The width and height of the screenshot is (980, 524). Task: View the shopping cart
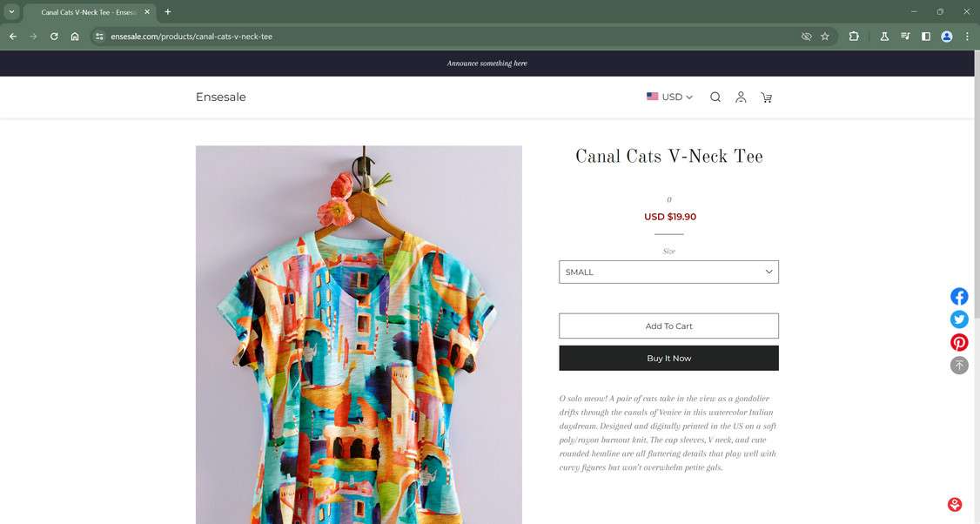(766, 97)
